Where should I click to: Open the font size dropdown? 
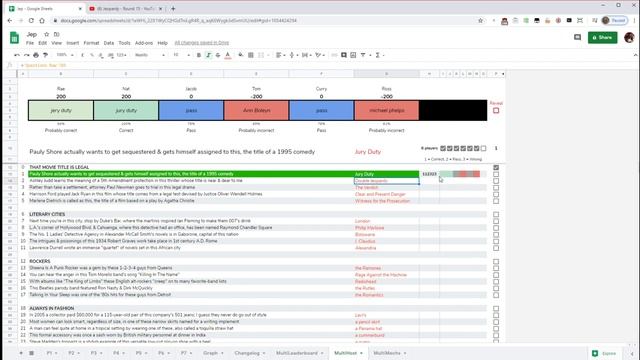point(182,55)
